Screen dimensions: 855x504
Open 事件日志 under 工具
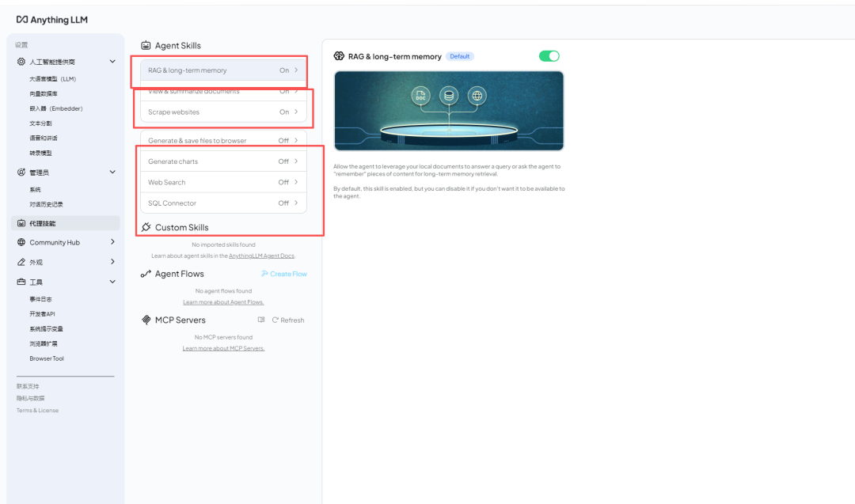pyautogui.click(x=40, y=299)
